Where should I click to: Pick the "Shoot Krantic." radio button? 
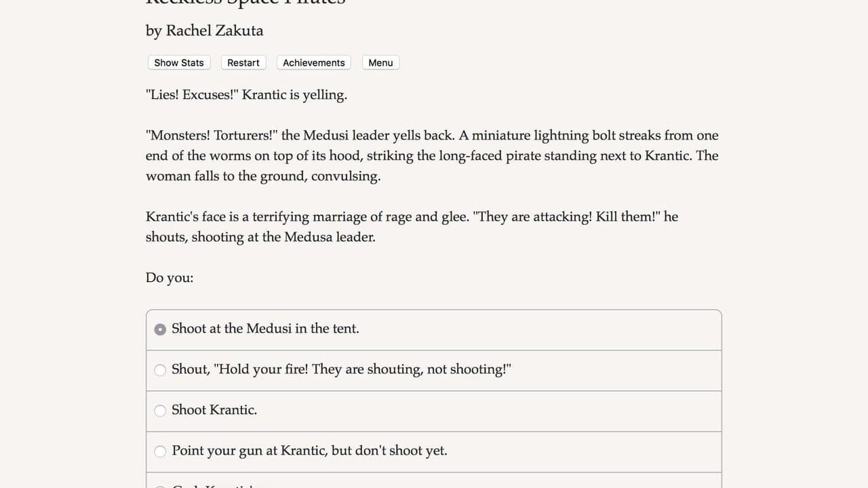coord(160,411)
